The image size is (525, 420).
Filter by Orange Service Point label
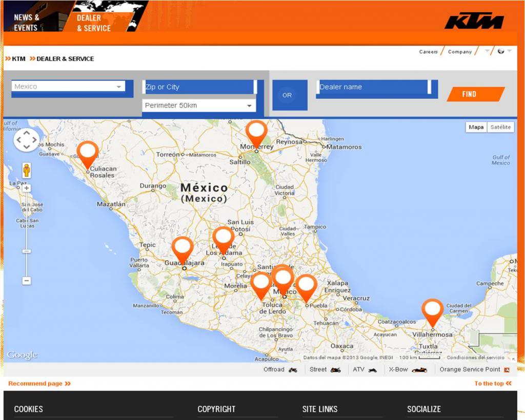(470, 369)
